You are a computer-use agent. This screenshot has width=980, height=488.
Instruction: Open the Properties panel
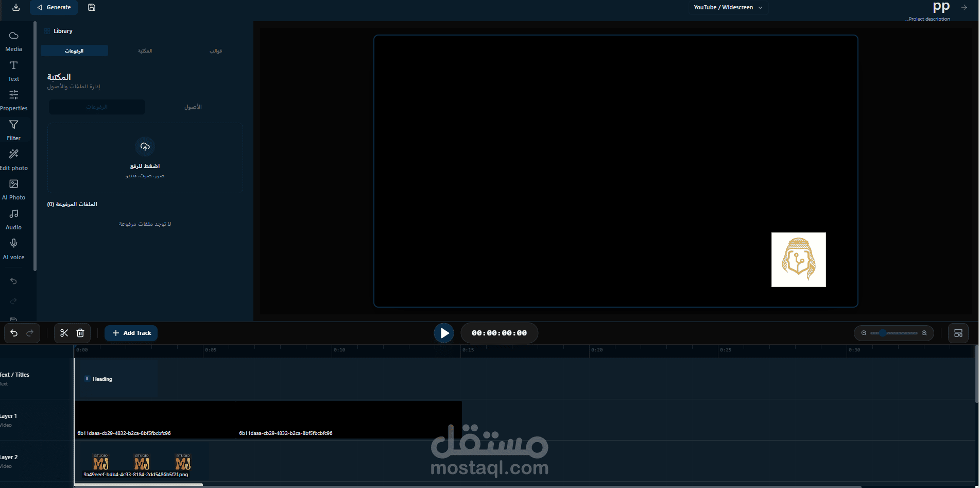click(x=13, y=100)
